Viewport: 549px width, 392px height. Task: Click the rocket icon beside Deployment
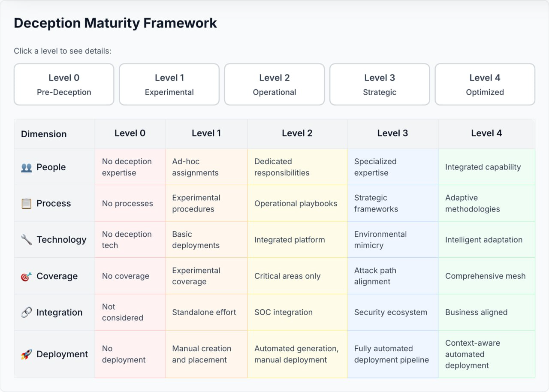(x=27, y=354)
